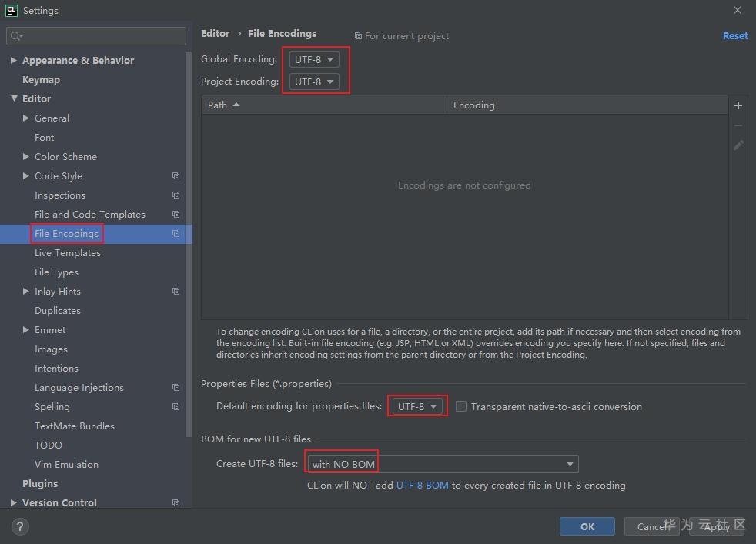The width and height of the screenshot is (756, 544).
Task: Close the Settings dialog
Action: coord(738,10)
